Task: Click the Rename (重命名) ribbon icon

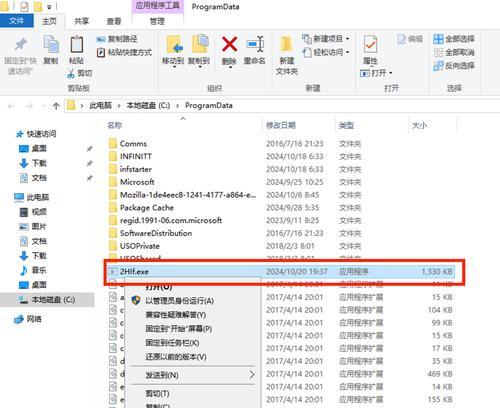Action: point(255,44)
